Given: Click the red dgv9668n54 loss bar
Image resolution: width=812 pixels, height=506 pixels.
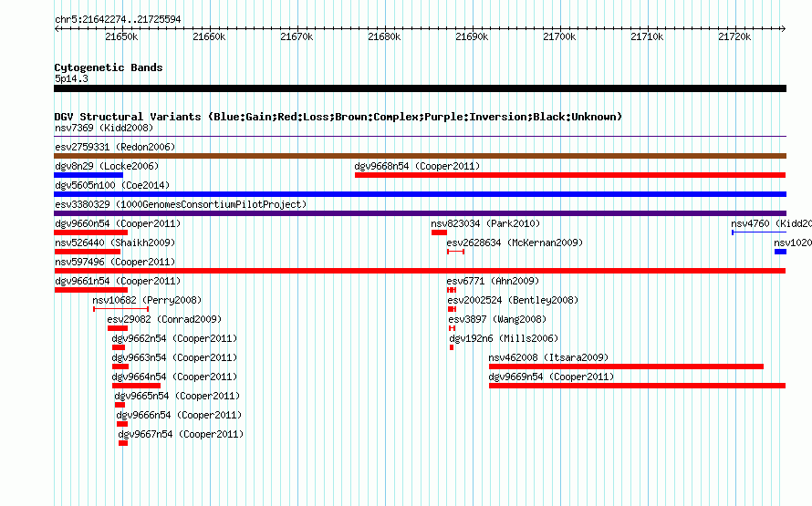Looking at the screenshot, I should (x=570, y=175).
